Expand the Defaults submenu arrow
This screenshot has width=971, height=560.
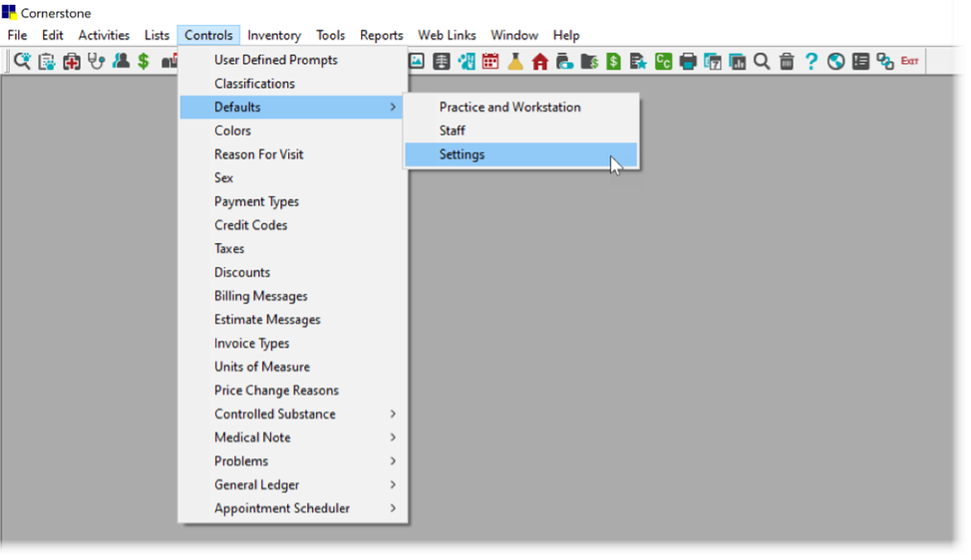click(393, 107)
